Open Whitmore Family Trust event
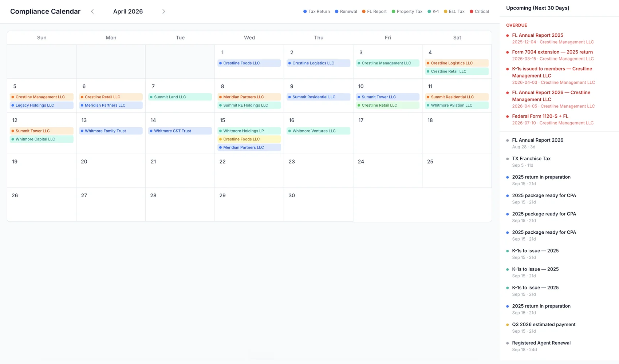This screenshot has width=619, height=364. [x=111, y=131]
